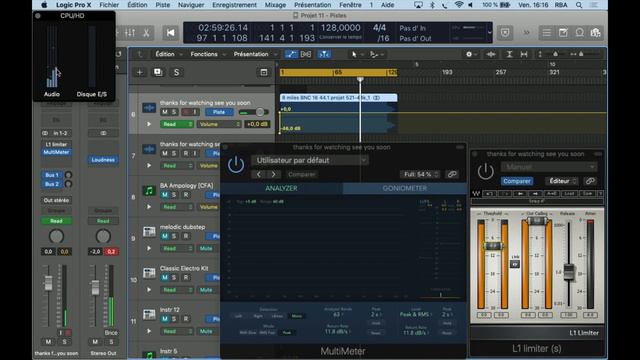The width and height of the screenshot is (640, 360).
Task: Open Utilisateur par défaut preset menu
Action: click(x=310, y=160)
